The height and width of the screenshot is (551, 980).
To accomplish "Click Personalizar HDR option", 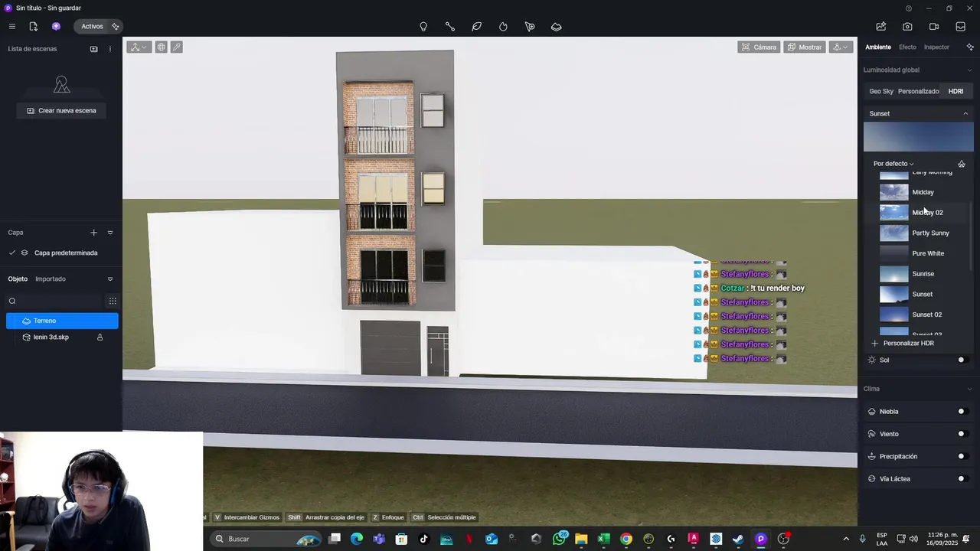I will pos(903,343).
